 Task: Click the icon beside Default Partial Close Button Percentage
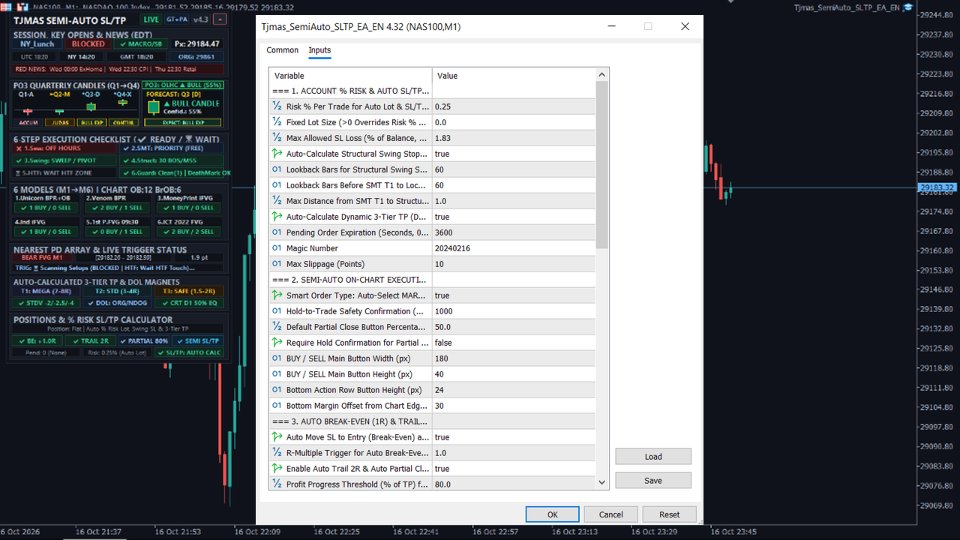[277, 327]
